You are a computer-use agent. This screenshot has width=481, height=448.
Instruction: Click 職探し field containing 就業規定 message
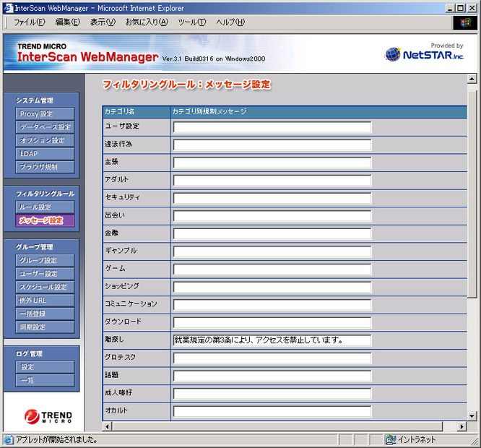coord(272,340)
